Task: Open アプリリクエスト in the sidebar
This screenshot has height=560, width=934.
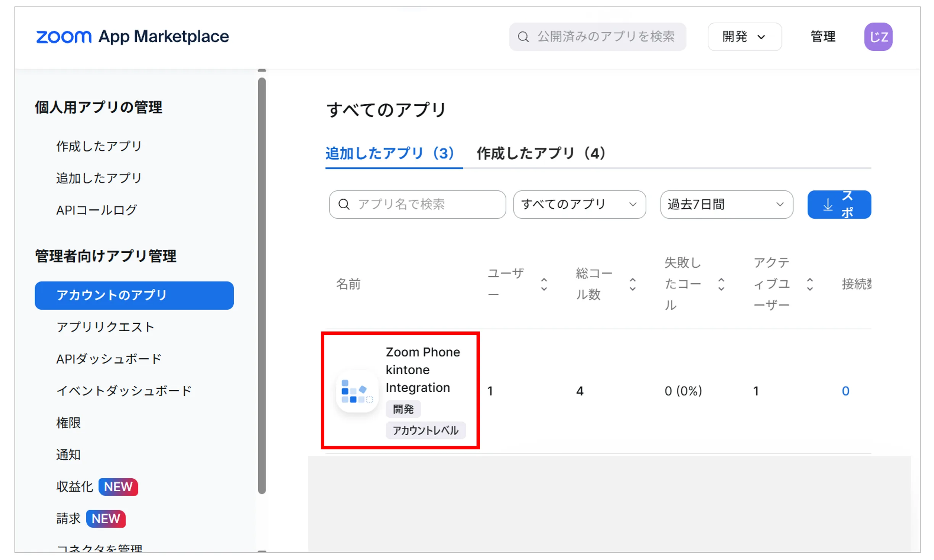Action: 105,327
